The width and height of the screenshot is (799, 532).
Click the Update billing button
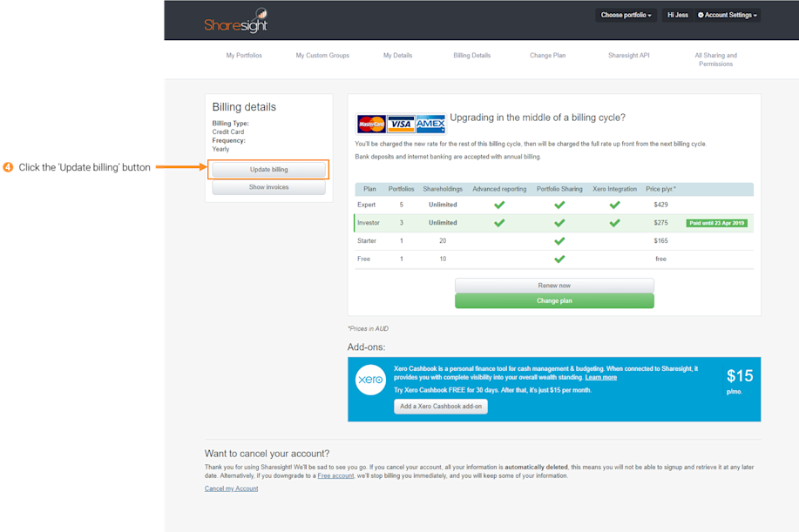tap(268, 170)
